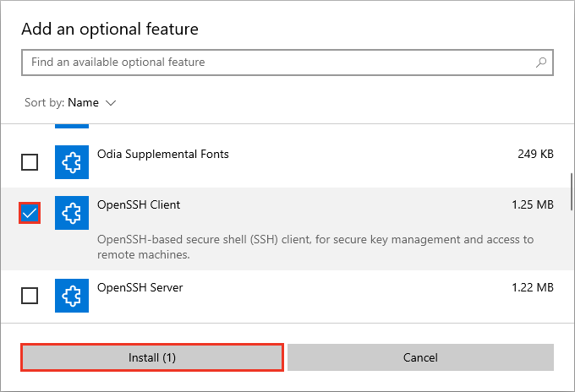Click the OpenSSH Server puzzle icon
This screenshot has height=392, width=575.
pos(72,296)
